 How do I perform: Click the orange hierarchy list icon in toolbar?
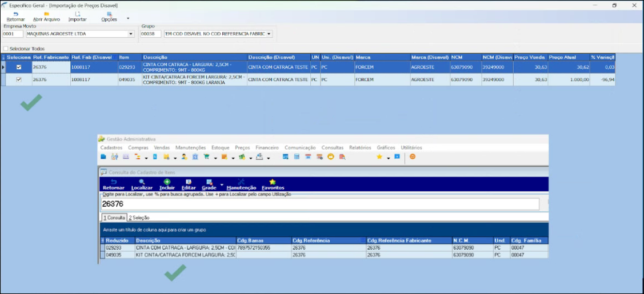tap(137, 156)
